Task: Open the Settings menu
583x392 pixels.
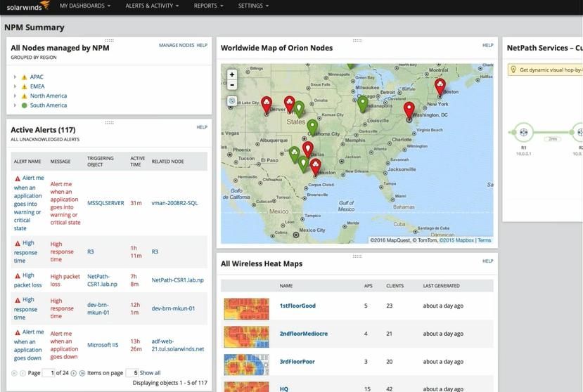Action: pyautogui.click(x=253, y=6)
